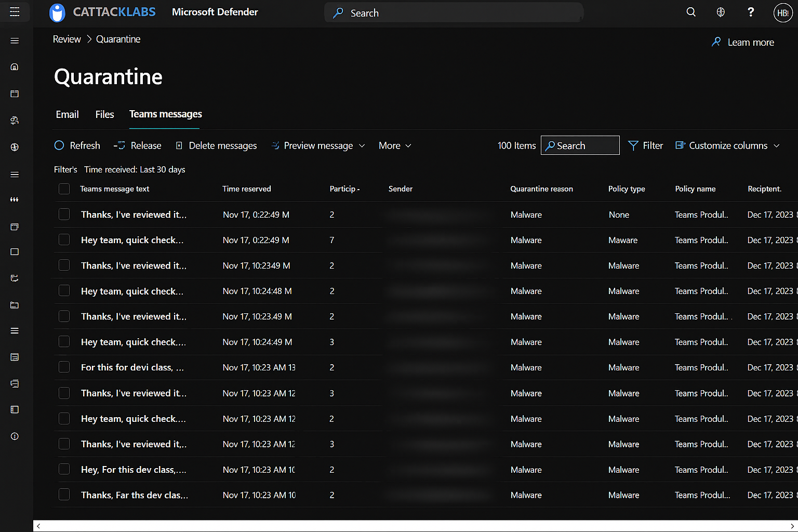The width and height of the screenshot is (798, 532).
Task: Click the Home icon in the left sidebar
Action: point(14,66)
